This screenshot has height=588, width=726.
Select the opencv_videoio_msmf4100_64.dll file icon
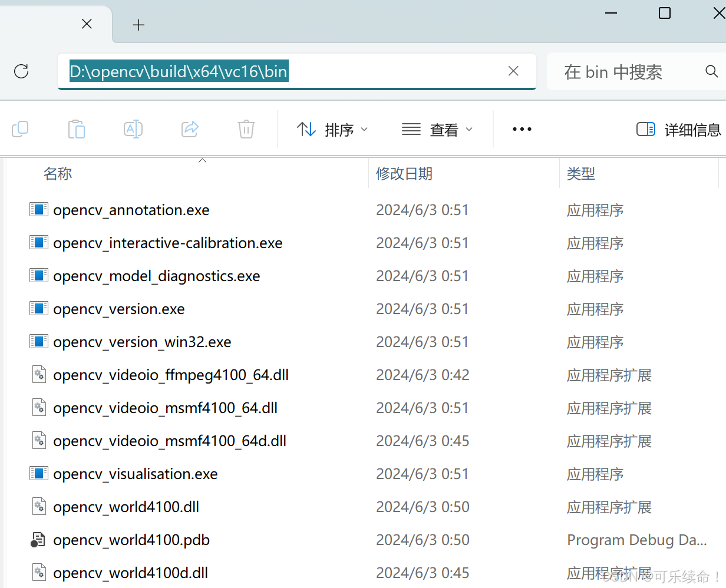click(x=39, y=407)
